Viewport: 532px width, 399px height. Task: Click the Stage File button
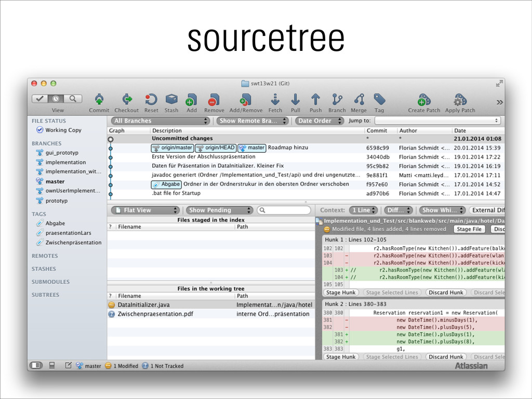(469, 229)
